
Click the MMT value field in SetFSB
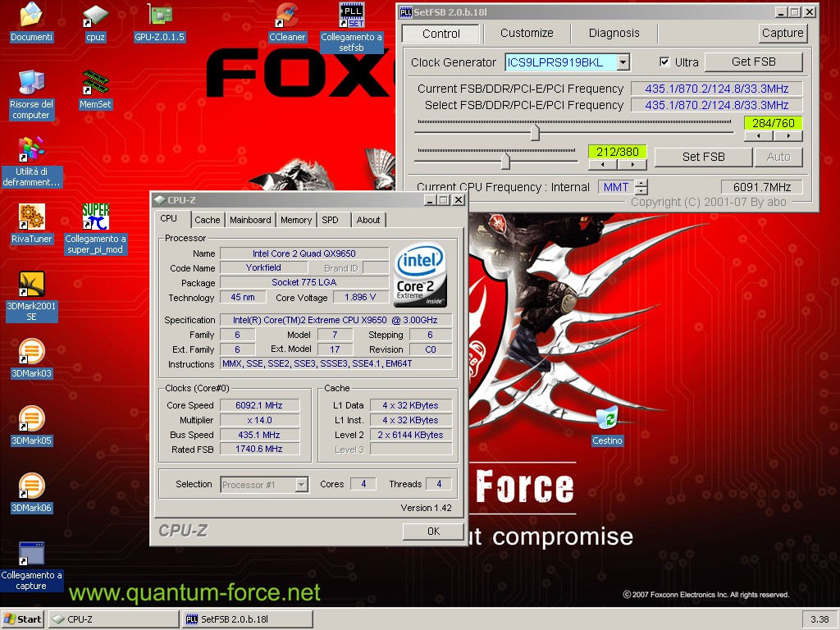616,187
